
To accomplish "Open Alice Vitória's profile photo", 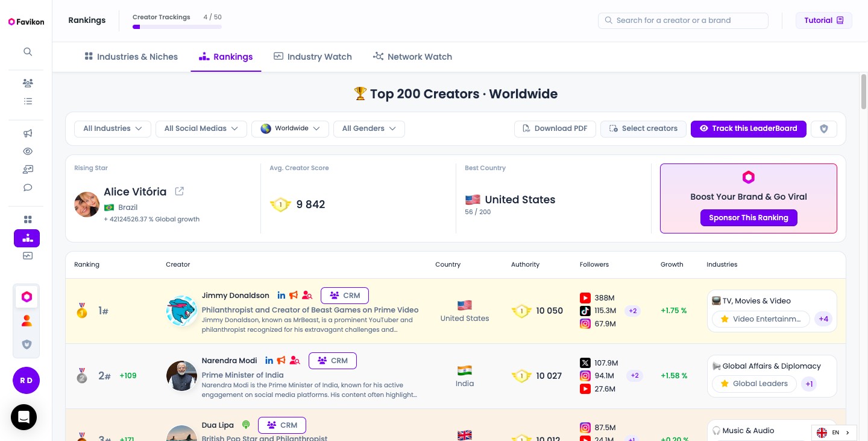I will [87, 205].
